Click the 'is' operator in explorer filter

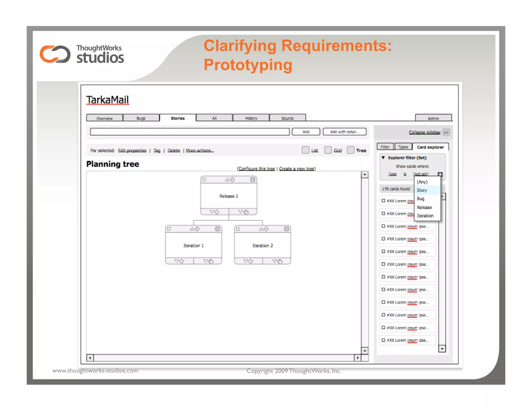tap(405, 174)
